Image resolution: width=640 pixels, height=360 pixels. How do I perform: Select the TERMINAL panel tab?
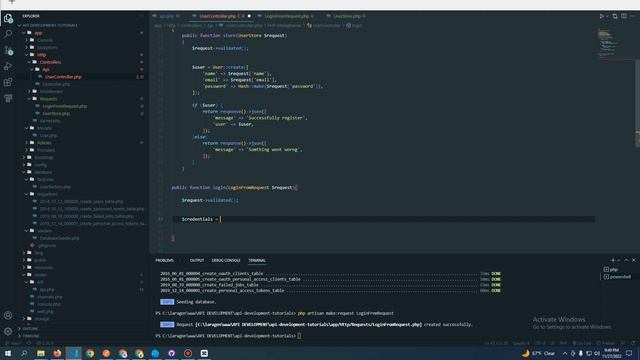[x=257, y=260]
